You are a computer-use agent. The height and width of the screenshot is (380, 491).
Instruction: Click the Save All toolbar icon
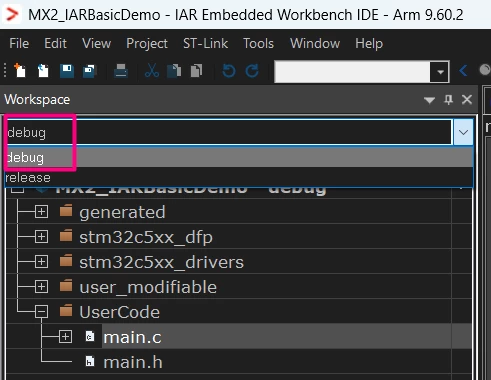pyautogui.click(x=89, y=71)
